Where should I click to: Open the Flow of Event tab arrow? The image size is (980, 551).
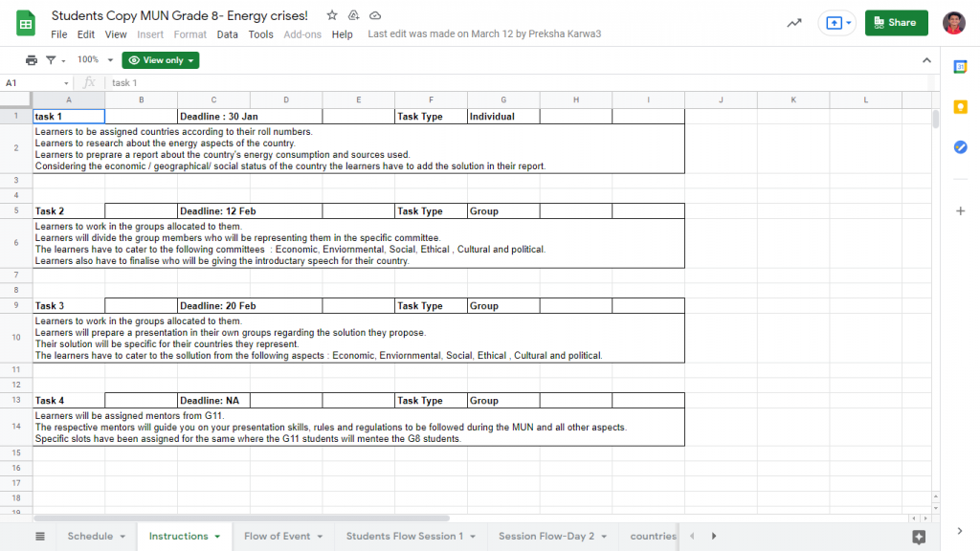pyautogui.click(x=320, y=537)
